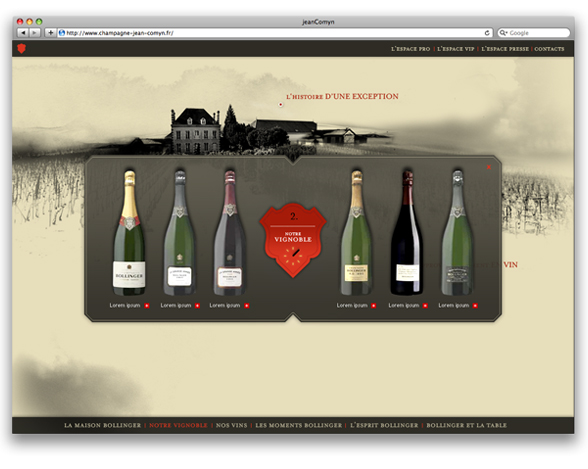Go to Les Moments Bollinger in footer
The image size is (588, 469).
298,426
